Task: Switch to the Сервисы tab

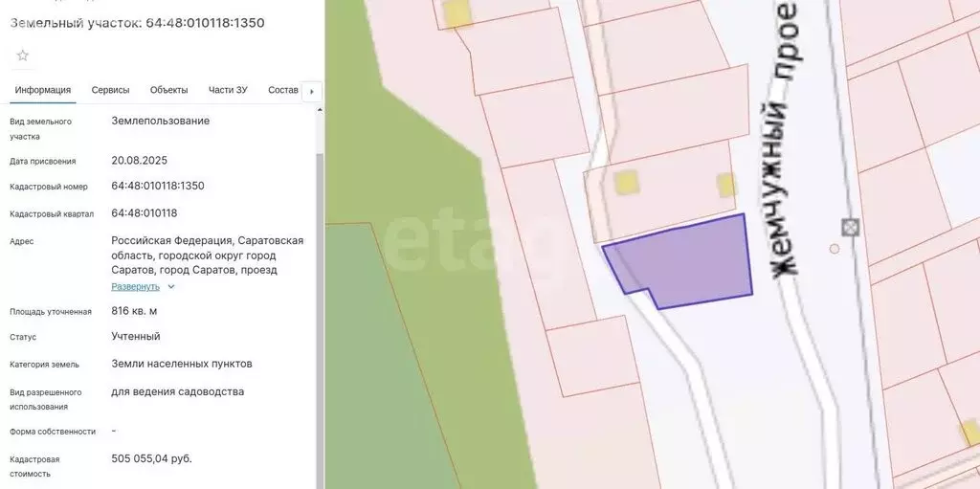Action: [x=111, y=90]
